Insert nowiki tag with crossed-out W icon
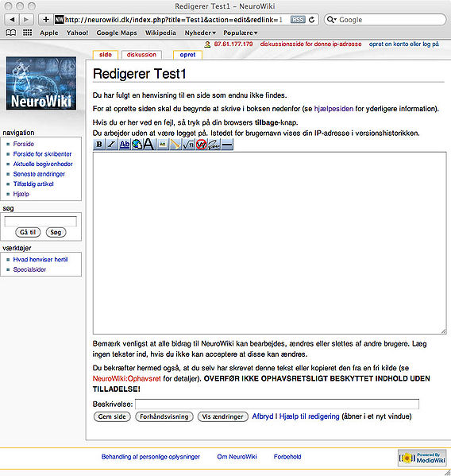Screen dimensions: 451x476 coord(201,145)
